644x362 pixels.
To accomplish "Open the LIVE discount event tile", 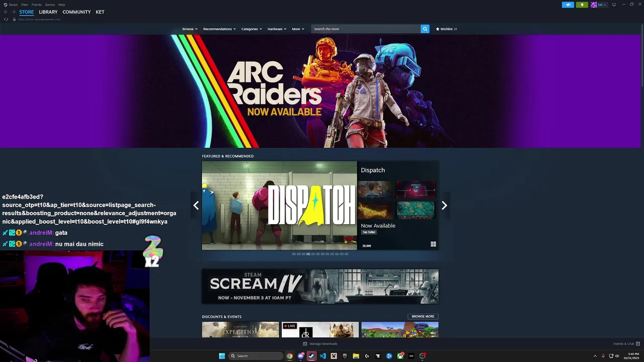I will tap(320, 329).
